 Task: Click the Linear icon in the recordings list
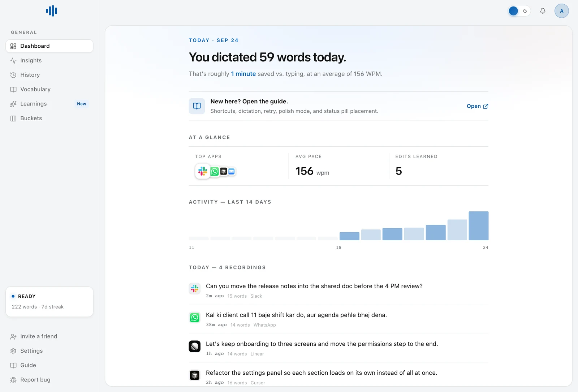click(x=195, y=346)
